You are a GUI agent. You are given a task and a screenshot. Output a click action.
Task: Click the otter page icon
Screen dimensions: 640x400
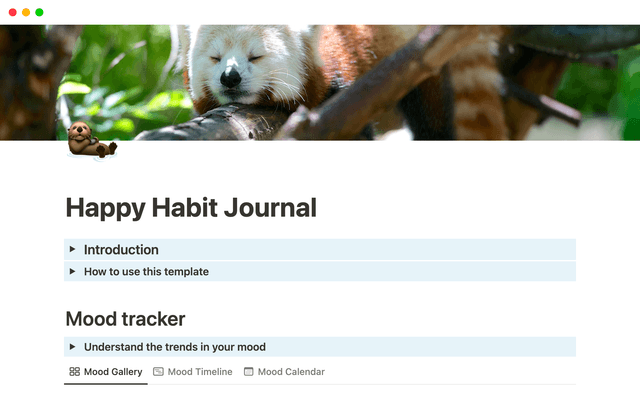90,141
